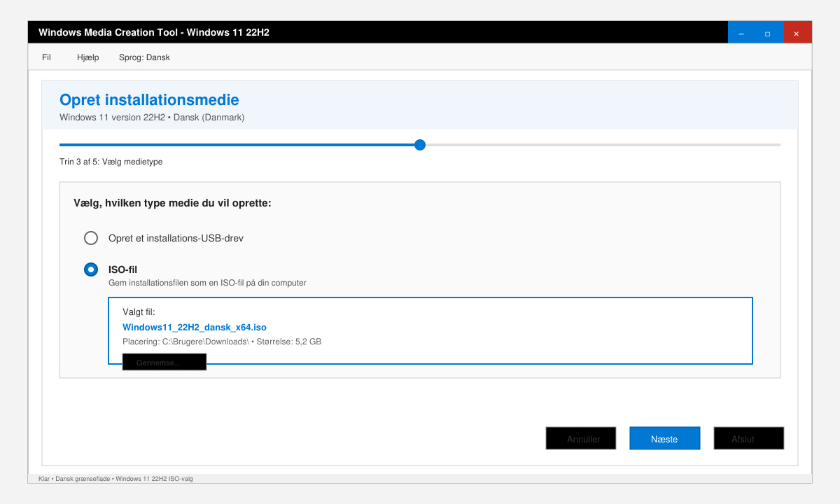Click the 'Gem installationsfilen som en ISO-fil' description
This screenshot has height=504, width=840.
[x=207, y=283]
